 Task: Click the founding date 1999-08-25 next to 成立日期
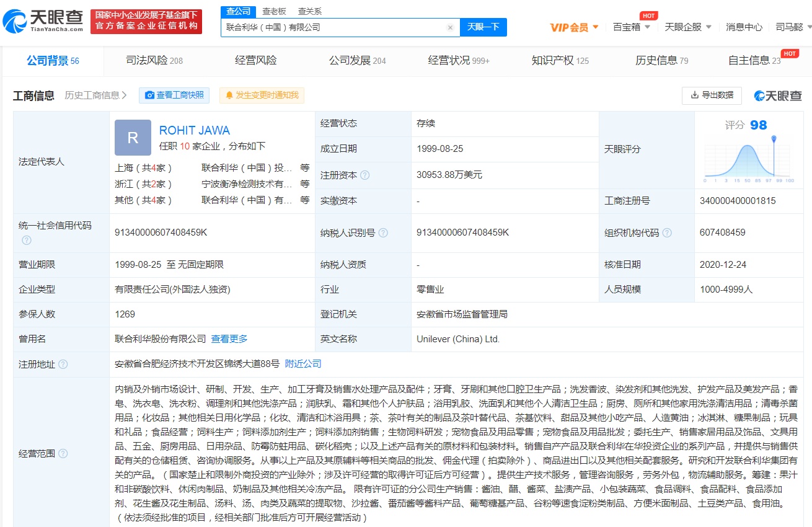(x=440, y=149)
